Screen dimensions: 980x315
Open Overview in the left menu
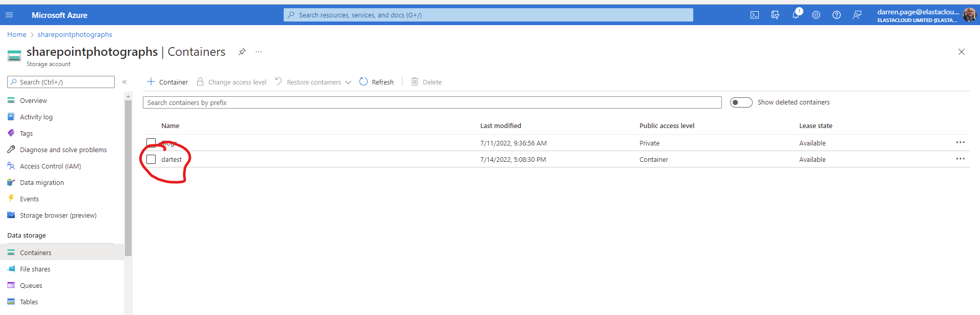[x=33, y=101]
